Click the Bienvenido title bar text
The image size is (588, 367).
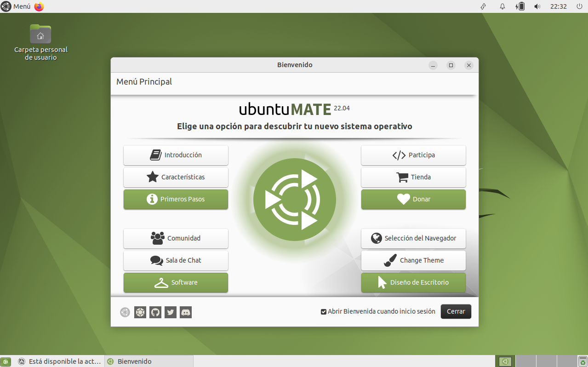tap(295, 65)
